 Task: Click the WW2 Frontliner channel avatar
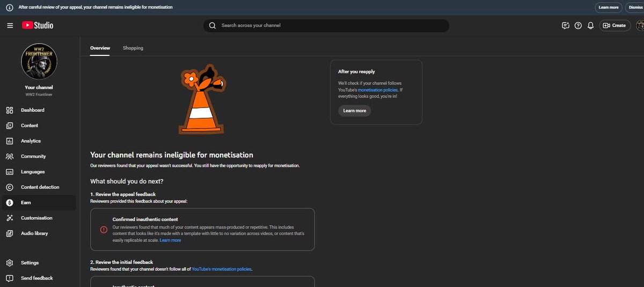tap(39, 62)
